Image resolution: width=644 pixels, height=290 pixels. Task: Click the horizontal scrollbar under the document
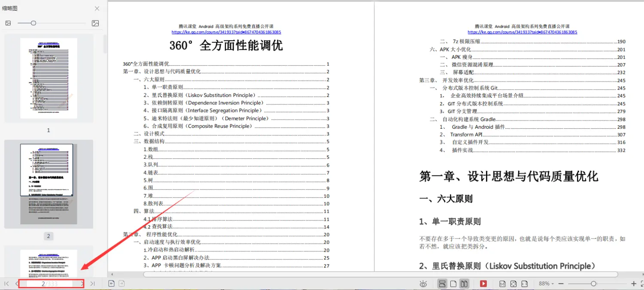click(380, 274)
